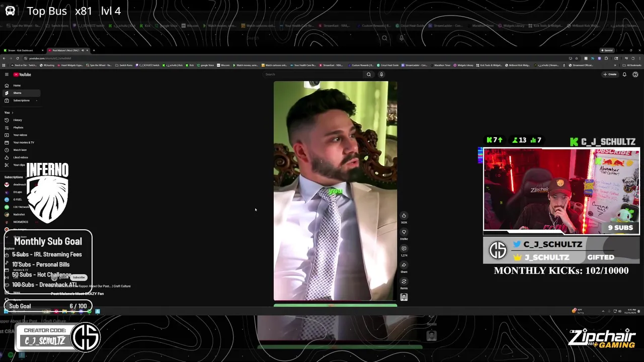Image resolution: width=644 pixels, height=362 pixels.
Task: Open the Gemini button in Chrome
Action: click(x=607, y=50)
